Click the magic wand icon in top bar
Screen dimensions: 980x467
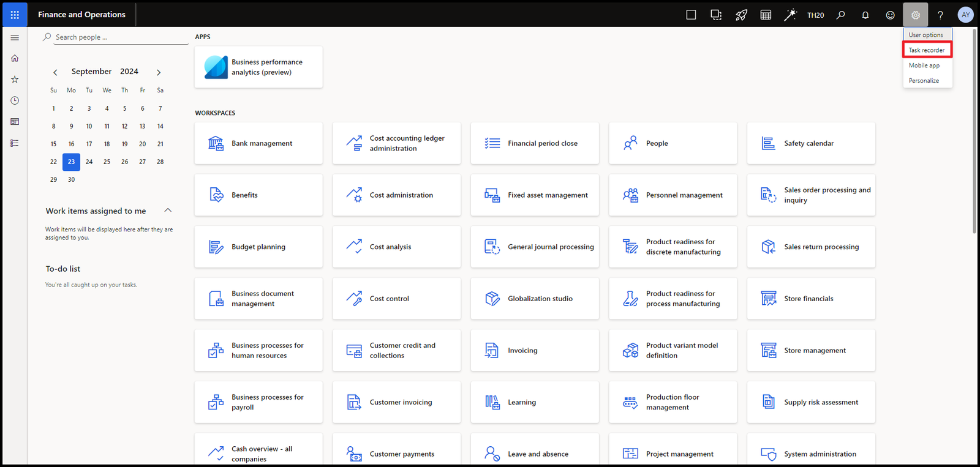pos(791,15)
